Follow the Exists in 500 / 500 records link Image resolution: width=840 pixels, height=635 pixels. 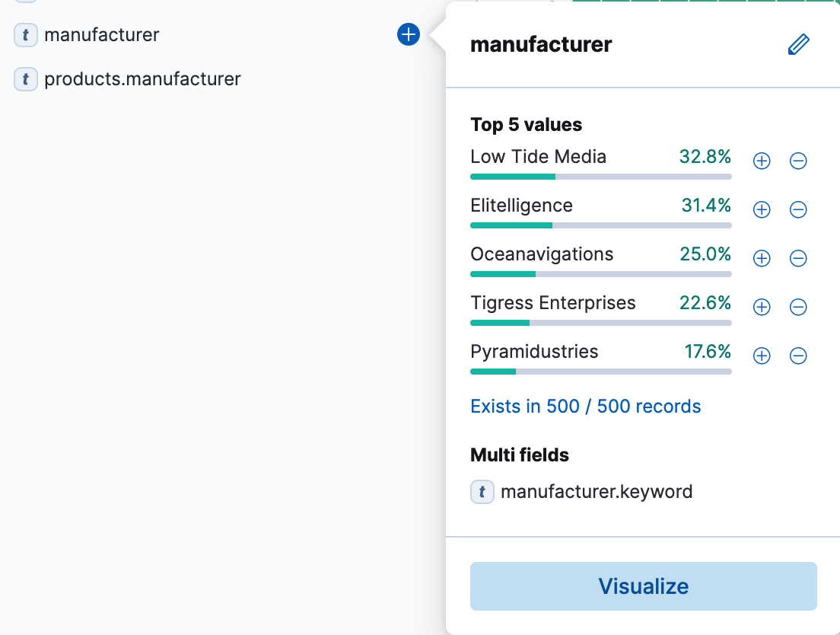(x=585, y=406)
